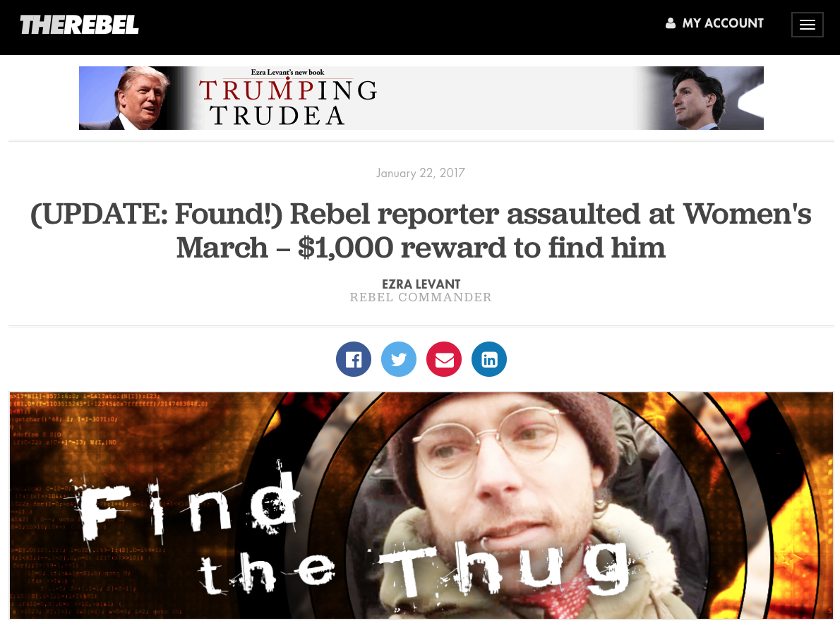This screenshot has height=628, width=840.
Task: Open the hamburger navigation menu
Action: click(x=808, y=25)
